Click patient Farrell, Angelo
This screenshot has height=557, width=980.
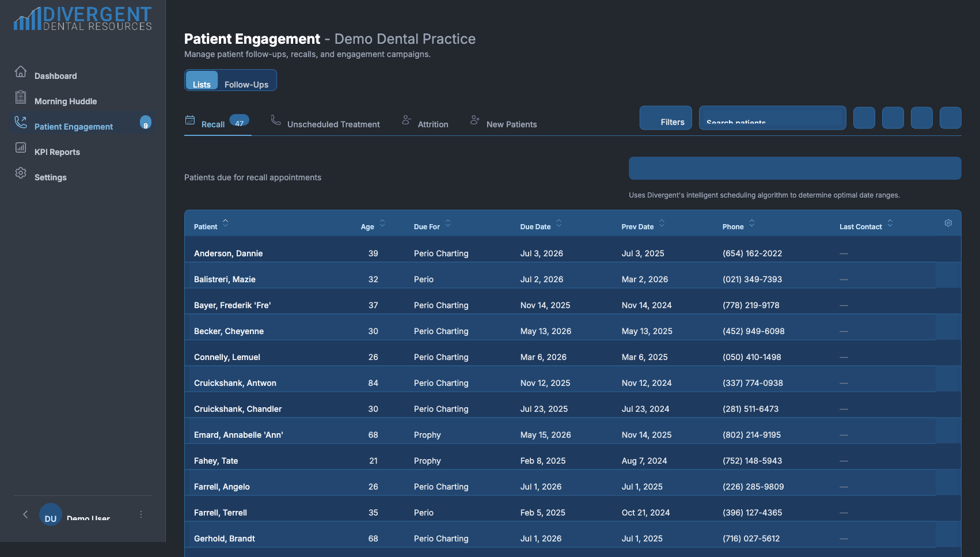tap(222, 487)
